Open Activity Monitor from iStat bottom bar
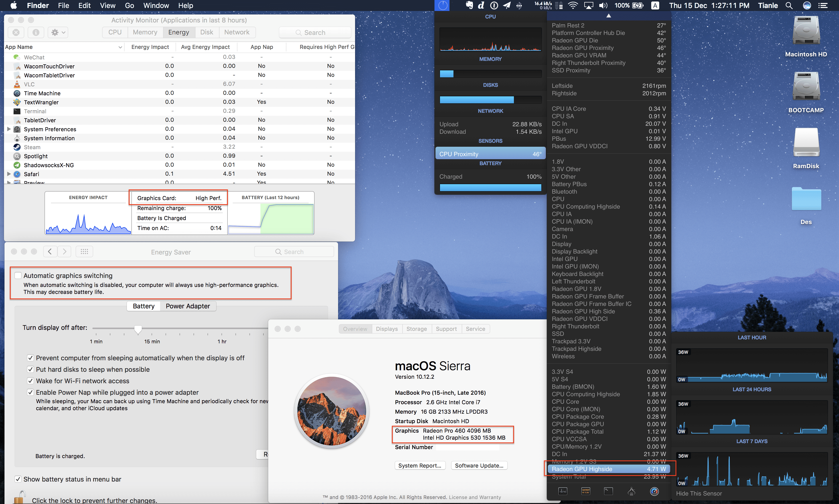This screenshot has width=839, height=504. tap(563, 491)
